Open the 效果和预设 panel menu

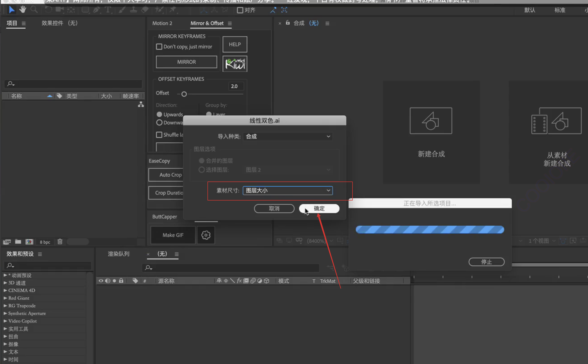tap(40, 254)
